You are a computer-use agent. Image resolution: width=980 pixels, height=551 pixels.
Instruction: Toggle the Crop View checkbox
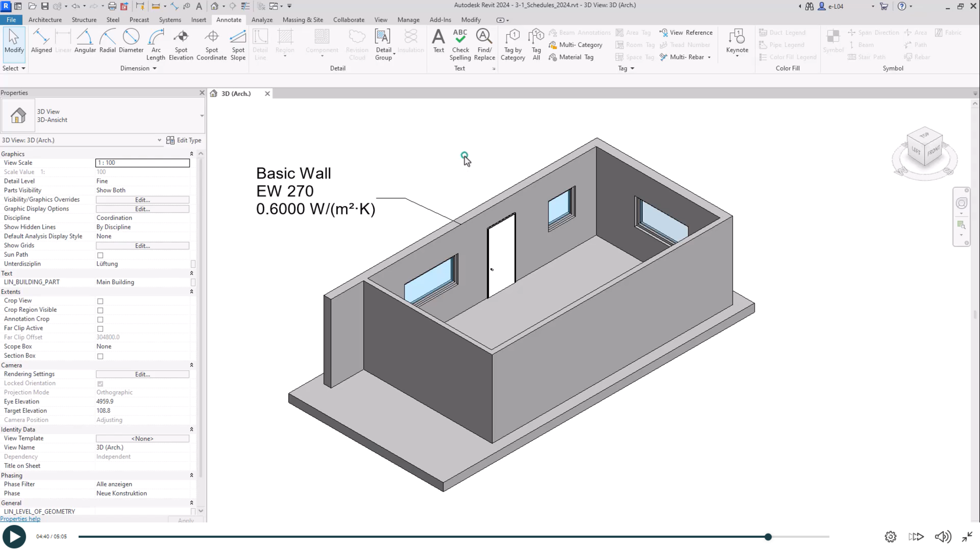100,301
